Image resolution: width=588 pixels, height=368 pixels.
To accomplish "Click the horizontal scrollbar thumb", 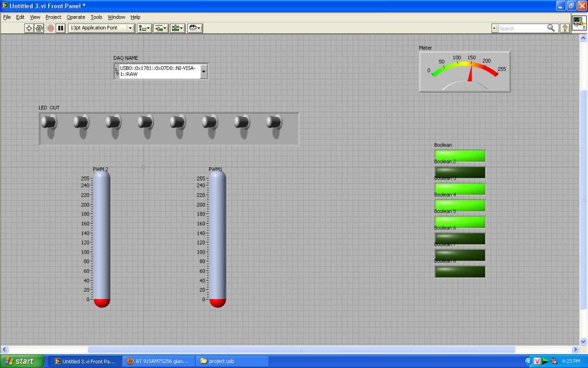I will pyautogui.click(x=301, y=349).
